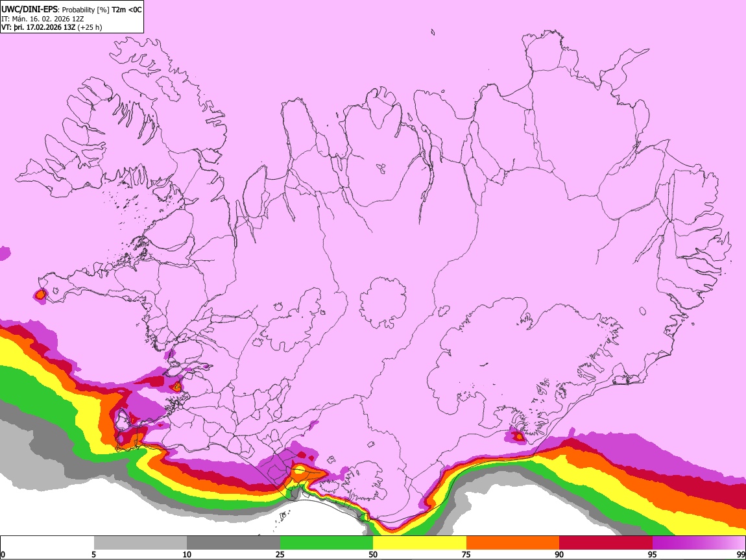Click the dark gray 10-25 legend segment

[x=234, y=543]
